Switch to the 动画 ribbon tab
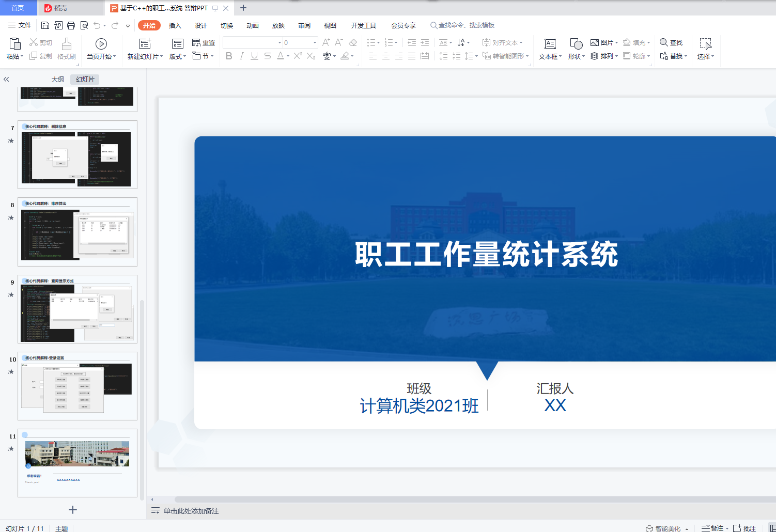776x532 pixels. (x=253, y=25)
